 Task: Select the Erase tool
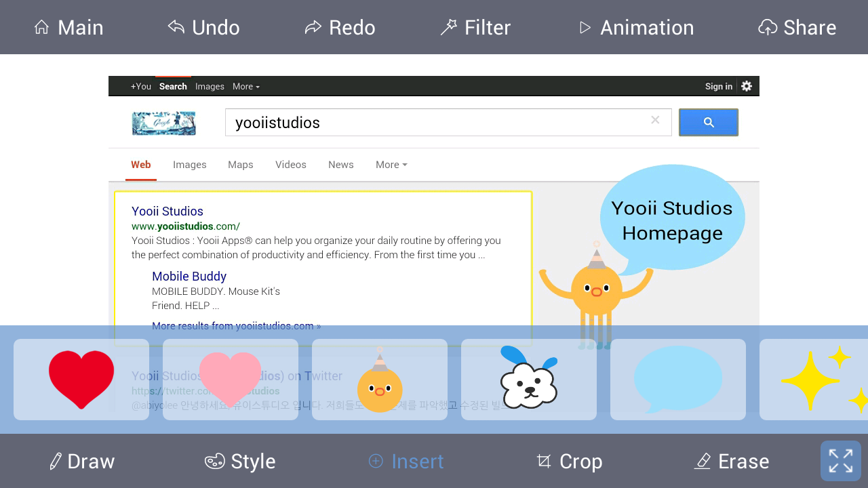[x=732, y=461]
